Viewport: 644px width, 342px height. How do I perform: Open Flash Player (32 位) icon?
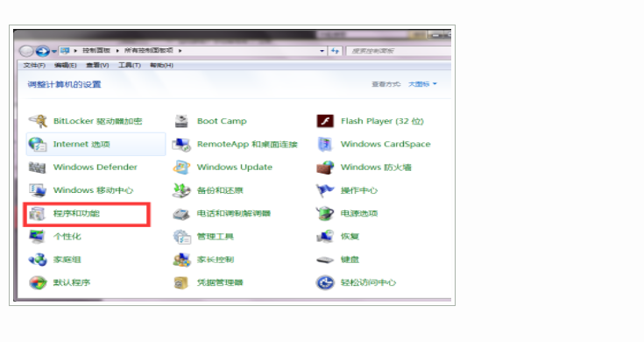click(325, 121)
